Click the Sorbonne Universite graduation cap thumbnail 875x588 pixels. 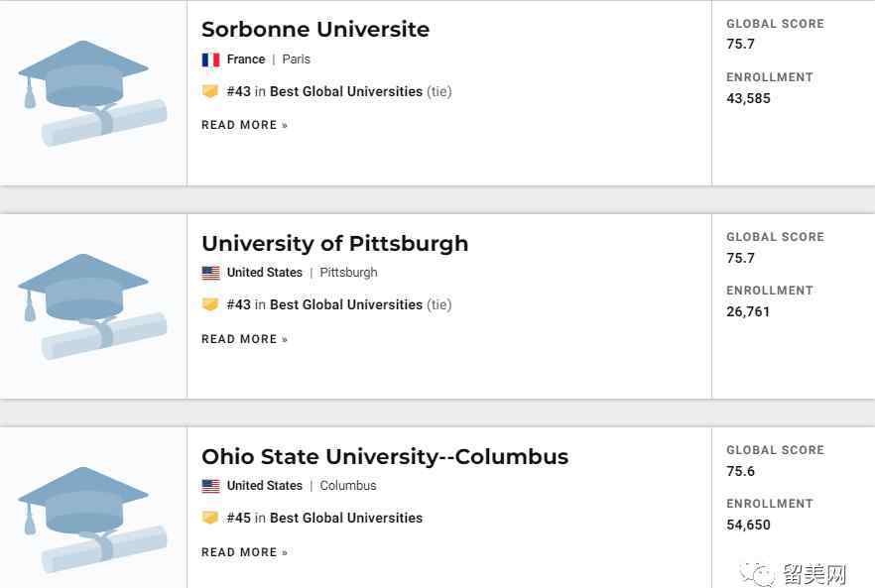pos(92,93)
